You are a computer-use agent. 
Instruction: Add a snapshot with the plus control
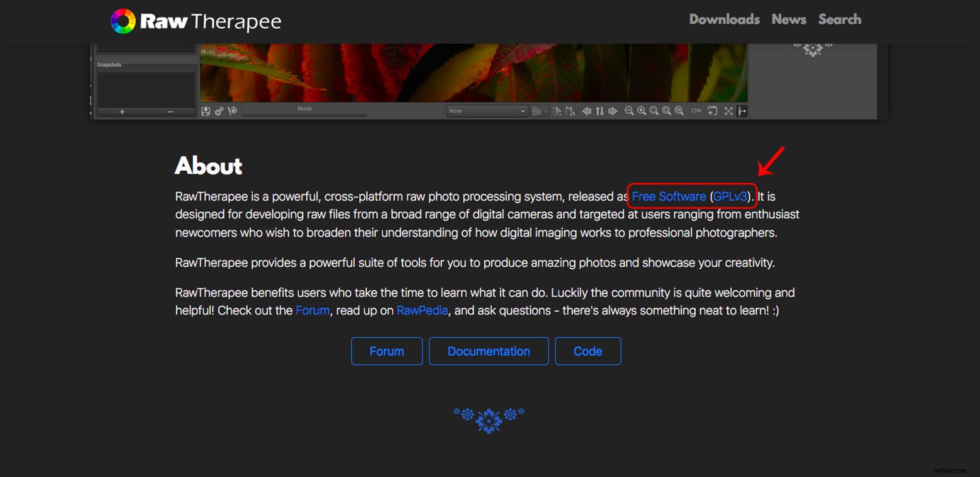[x=122, y=112]
